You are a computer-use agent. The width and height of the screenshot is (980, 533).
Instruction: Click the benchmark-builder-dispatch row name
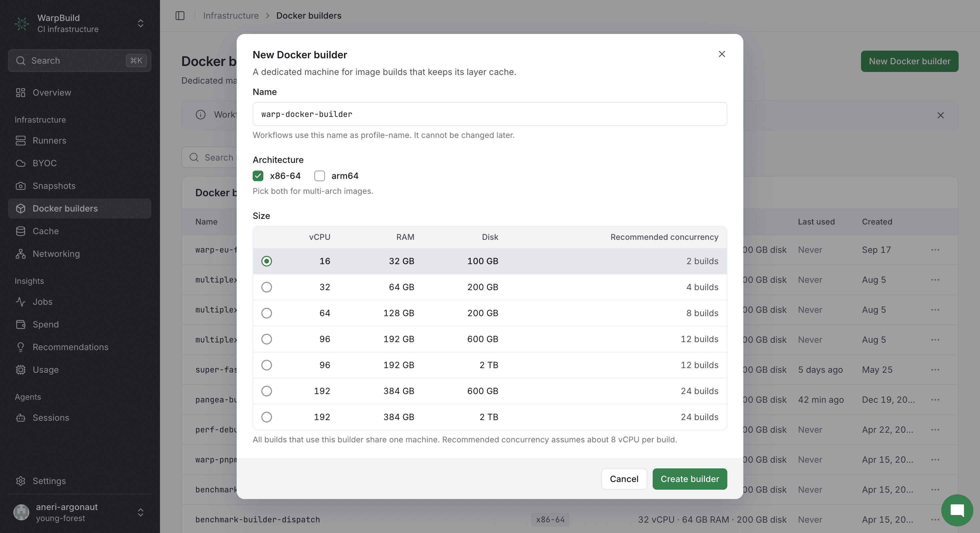click(x=258, y=520)
